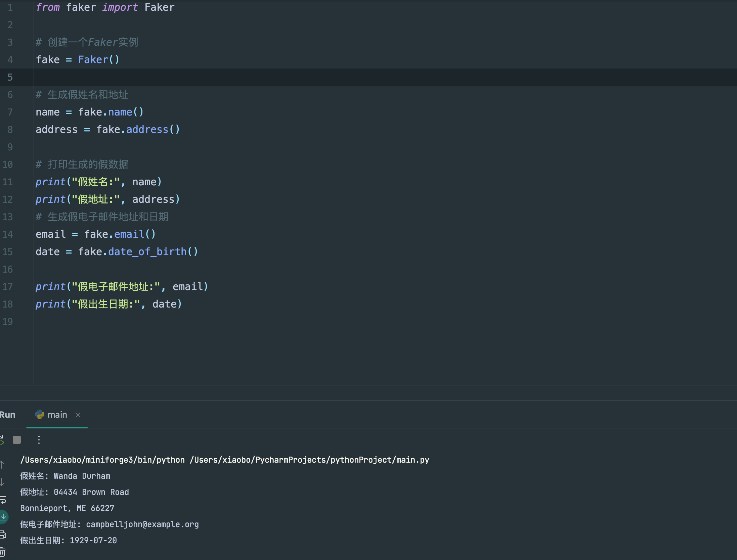The width and height of the screenshot is (737, 560).
Task: Open the three-dot more options menu
Action: pyautogui.click(x=39, y=440)
